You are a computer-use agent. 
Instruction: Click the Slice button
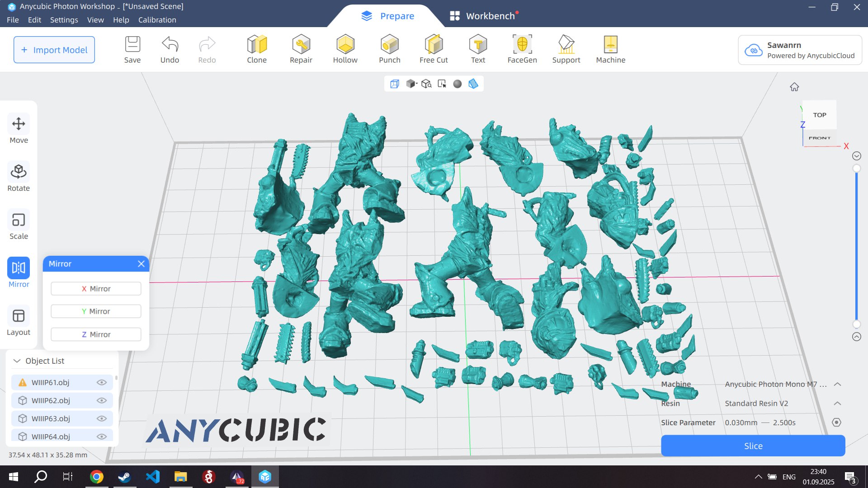753,446
